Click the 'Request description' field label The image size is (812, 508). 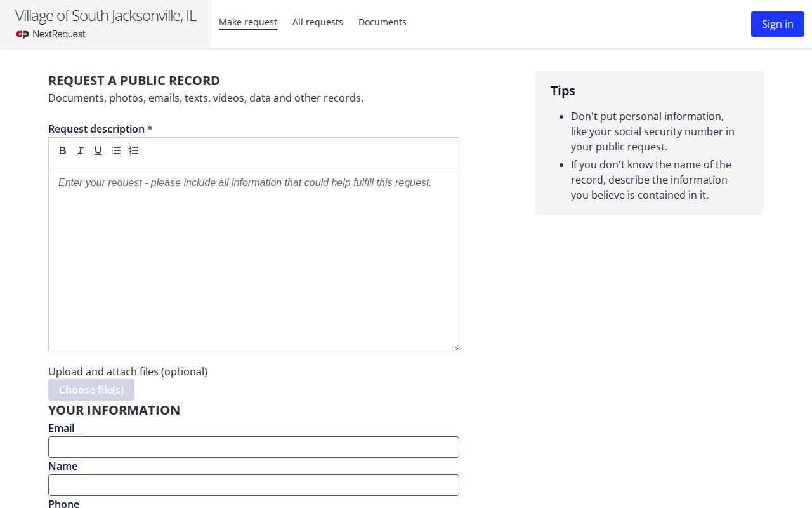(x=96, y=129)
